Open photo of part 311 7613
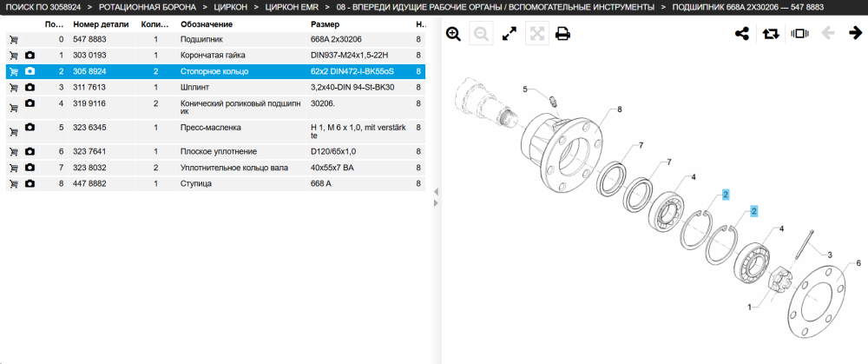The image size is (868, 364). click(30, 88)
